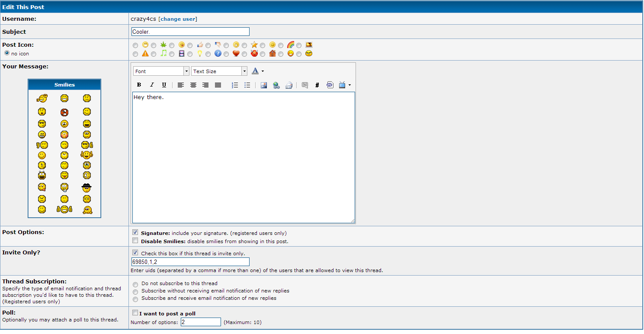
Task: Enable the Disable Smilies checkbox
Action: [135, 241]
